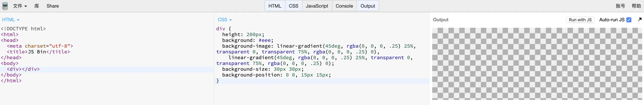The image size is (644, 105).
Task: Show the JavaScript panel
Action: [x=316, y=6]
